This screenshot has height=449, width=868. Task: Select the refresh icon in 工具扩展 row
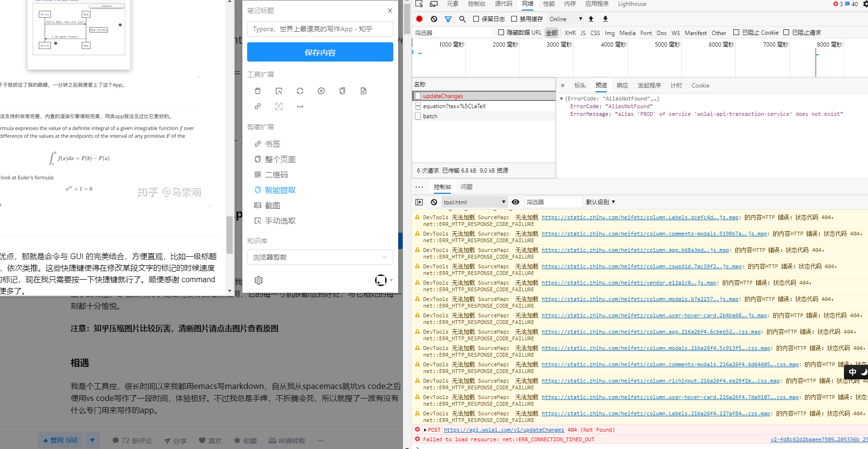[x=300, y=91]
